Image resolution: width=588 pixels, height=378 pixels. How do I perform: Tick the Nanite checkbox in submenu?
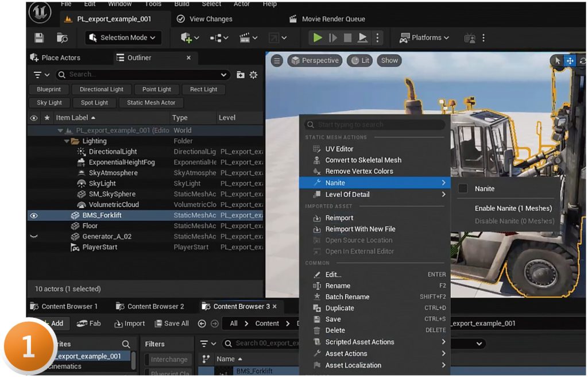tap(463, 188)
